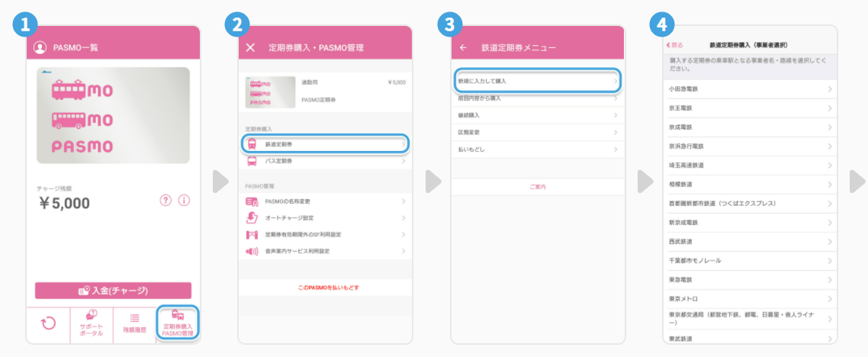Open the 定期券購入 PASMO管理 tab
Image resolution: width=868 pixels, height=357 pixels.
click(178, 324)
